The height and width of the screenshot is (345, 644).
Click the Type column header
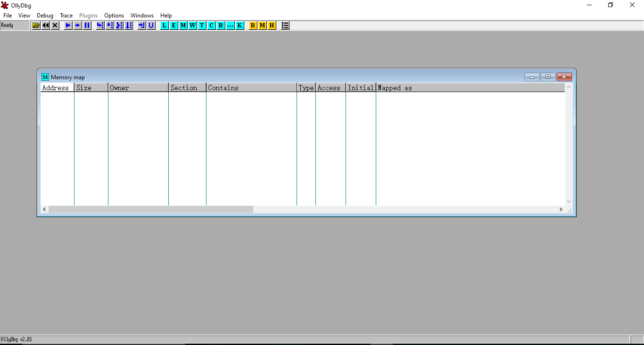306,88
